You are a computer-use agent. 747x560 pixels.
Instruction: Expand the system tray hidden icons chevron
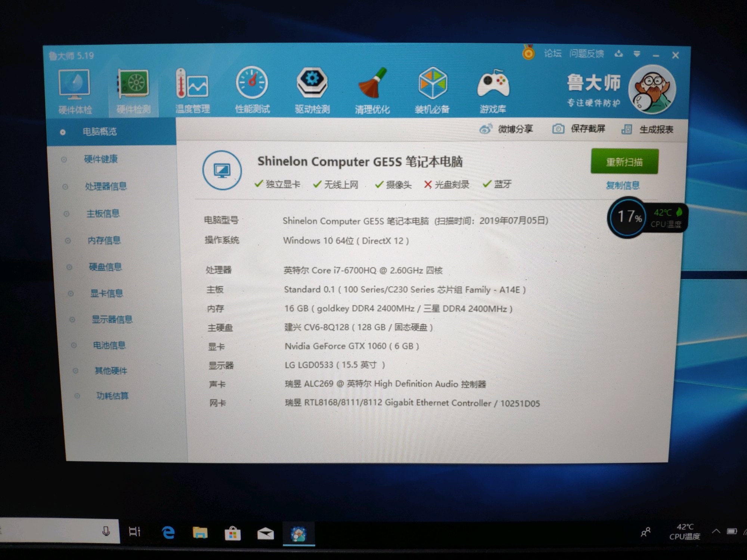[x=716, y=531]
